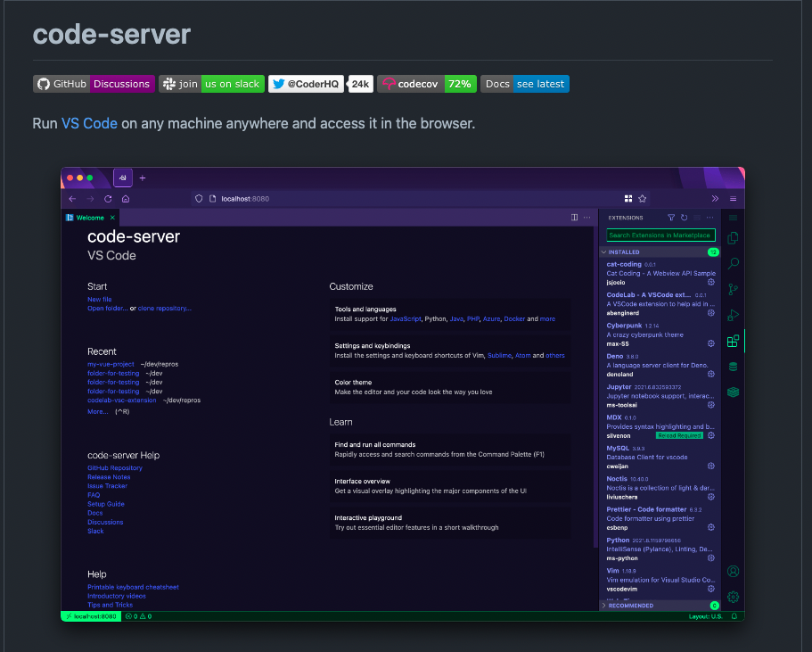Image resolution: width=812 pixels, height=652 pixels.
Task: Click the GitHub Repository help link
Action: 114,467
